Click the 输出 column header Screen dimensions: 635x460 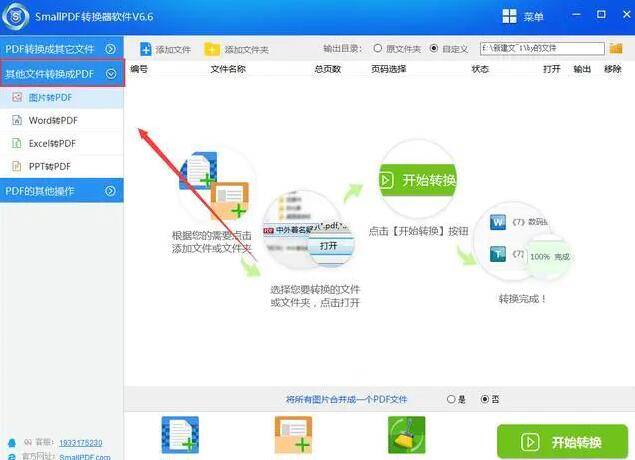coord(582,69)
